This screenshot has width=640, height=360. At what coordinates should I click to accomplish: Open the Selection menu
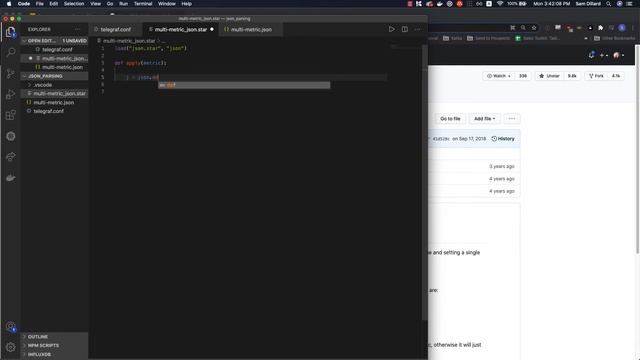pos(74,4)
